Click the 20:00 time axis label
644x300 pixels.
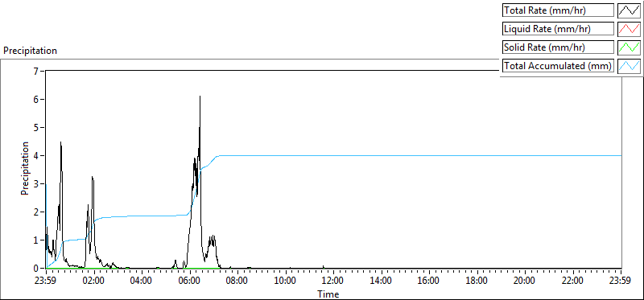(x=526, y=282)
